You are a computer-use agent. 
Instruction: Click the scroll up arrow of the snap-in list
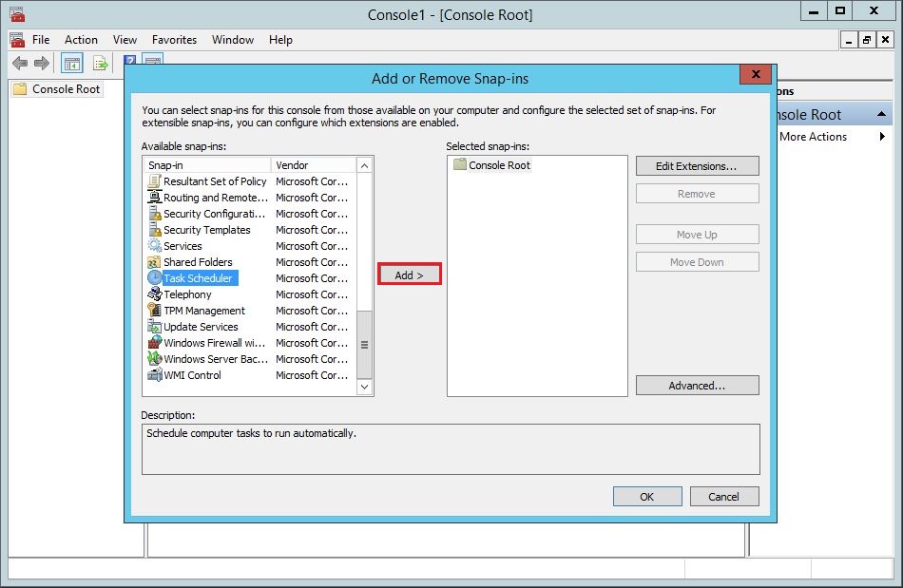click(x=365, y=165)
